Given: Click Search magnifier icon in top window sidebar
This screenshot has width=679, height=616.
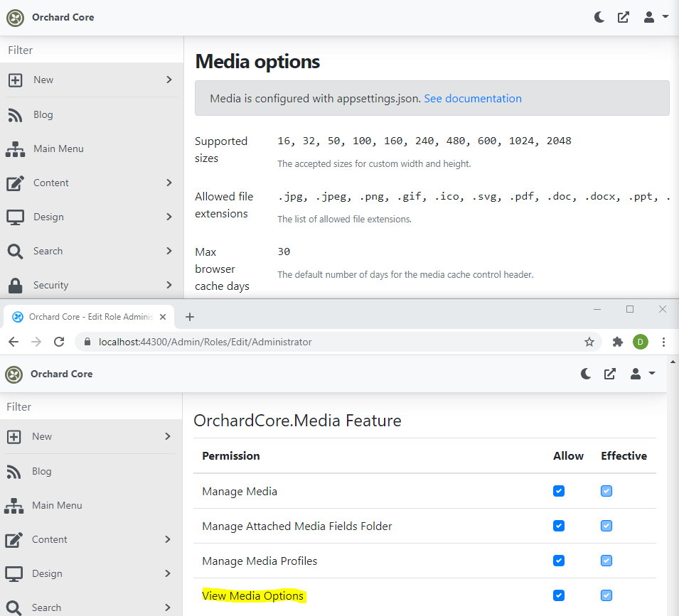Looking at the screenshot, I should pos(15,252).
